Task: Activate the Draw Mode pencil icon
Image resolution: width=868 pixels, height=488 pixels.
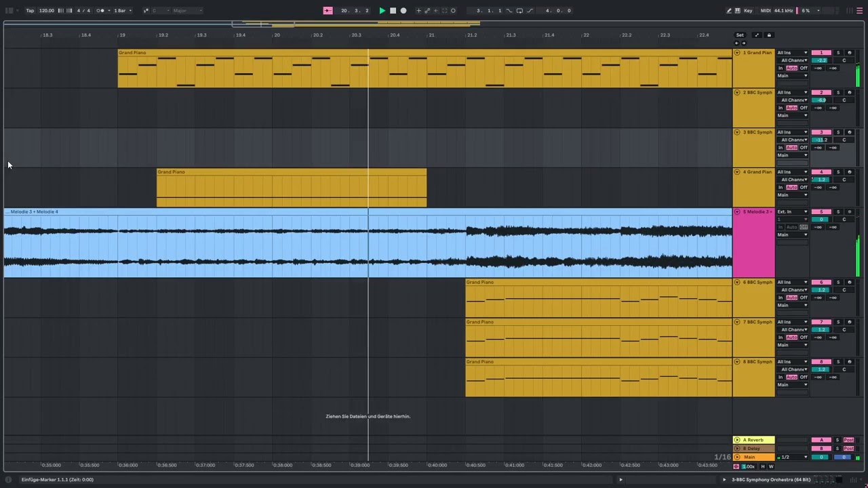Action: 729,11
